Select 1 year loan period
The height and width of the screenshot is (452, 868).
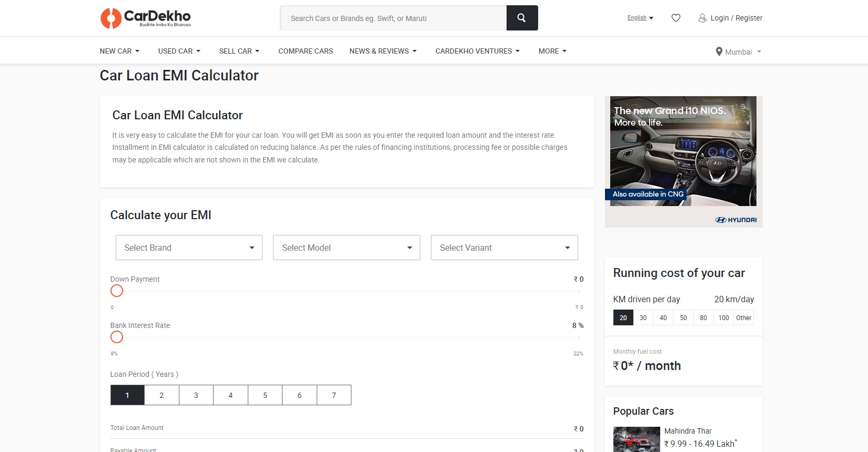click(127, 395)
